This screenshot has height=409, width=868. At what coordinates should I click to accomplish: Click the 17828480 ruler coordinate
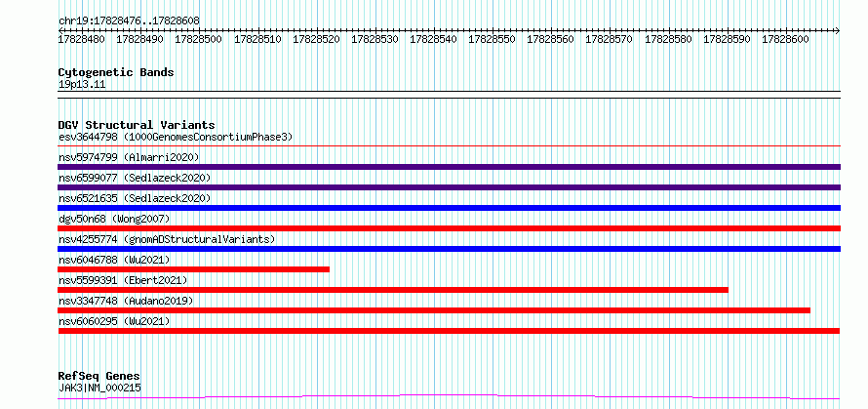[82, 39]
